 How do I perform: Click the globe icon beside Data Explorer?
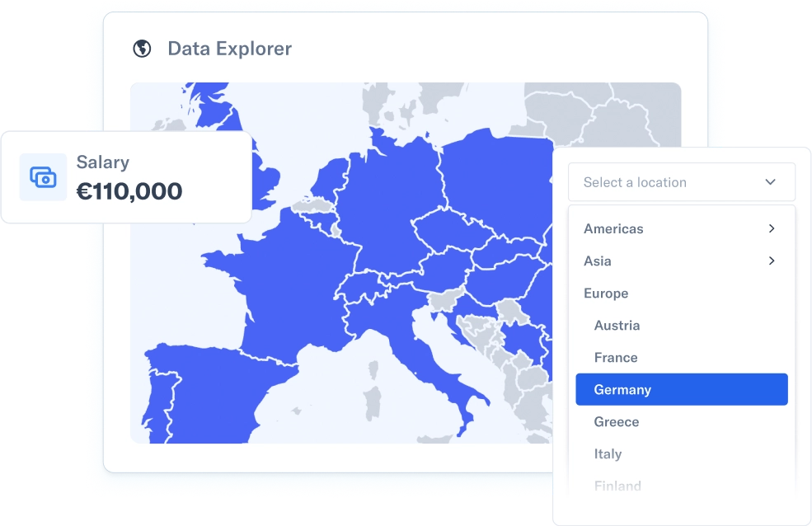point(142,49)
